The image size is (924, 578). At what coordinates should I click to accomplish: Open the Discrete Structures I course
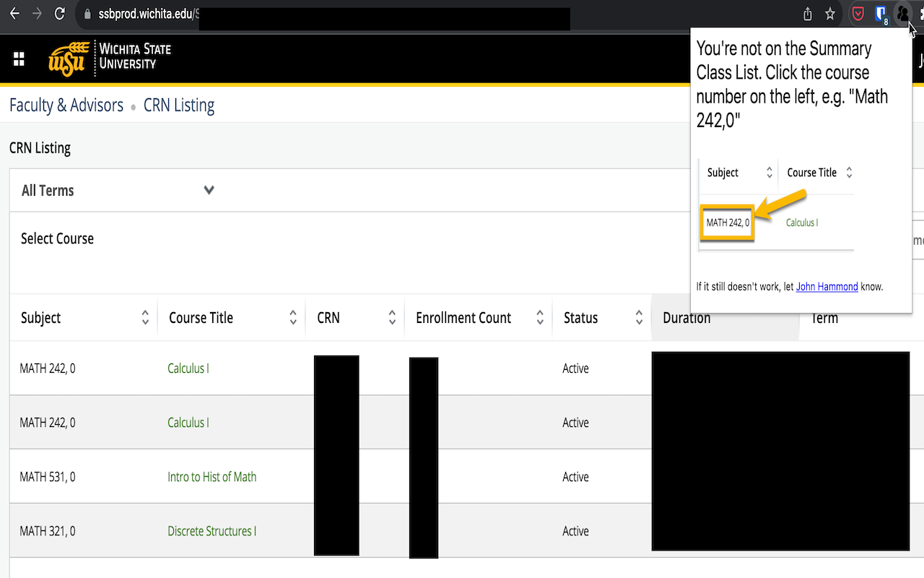pos(212,531)
